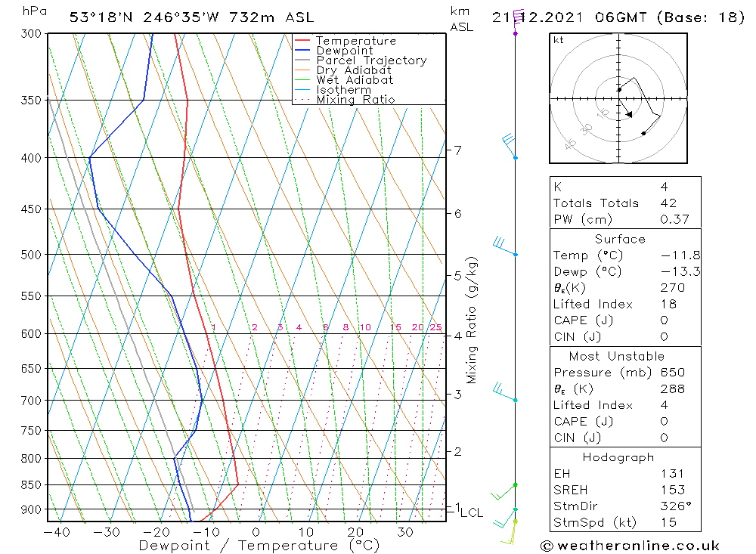Click the Mixing Ratio (g/kg) axis title

[472, 320]
